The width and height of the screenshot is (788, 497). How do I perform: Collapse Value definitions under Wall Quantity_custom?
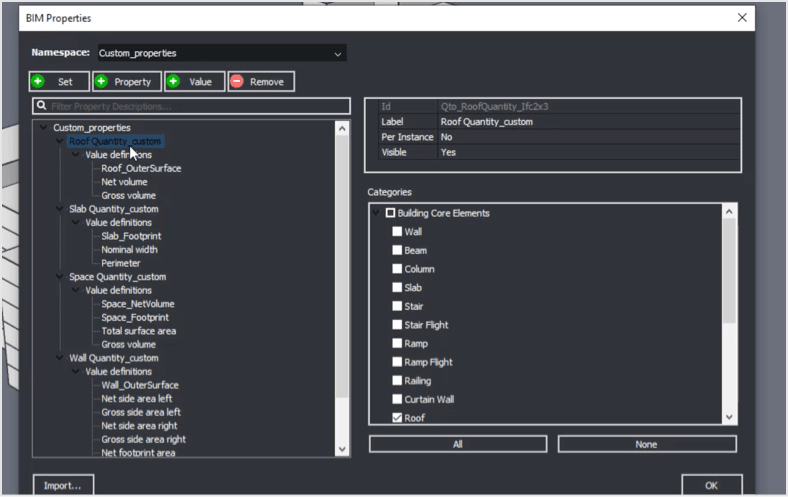point(75,372)
